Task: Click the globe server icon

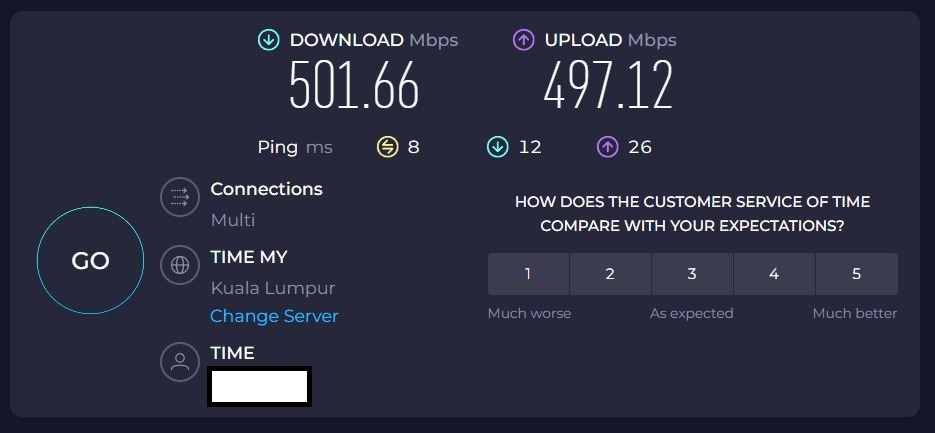Action: (179, 265)
